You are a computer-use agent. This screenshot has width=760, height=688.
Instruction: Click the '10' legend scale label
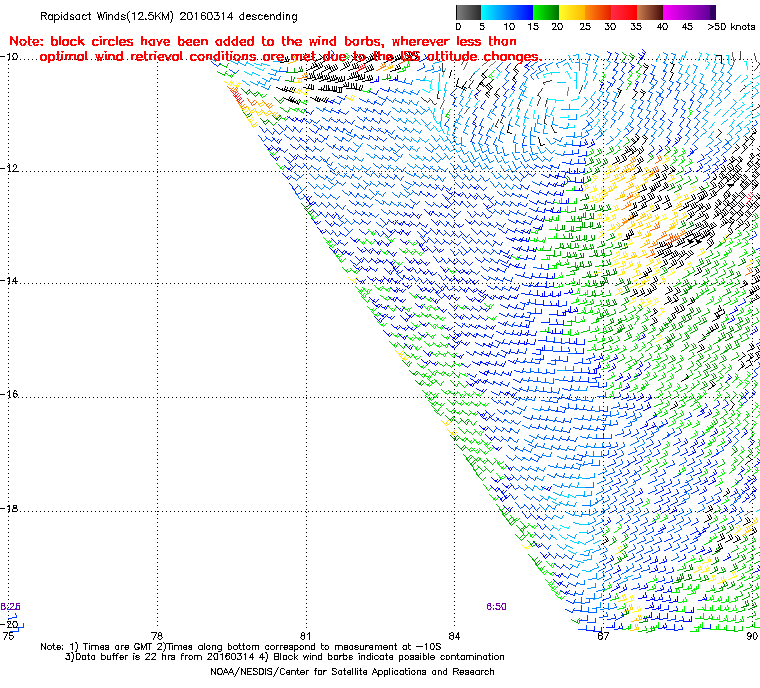tap(509, 27)
